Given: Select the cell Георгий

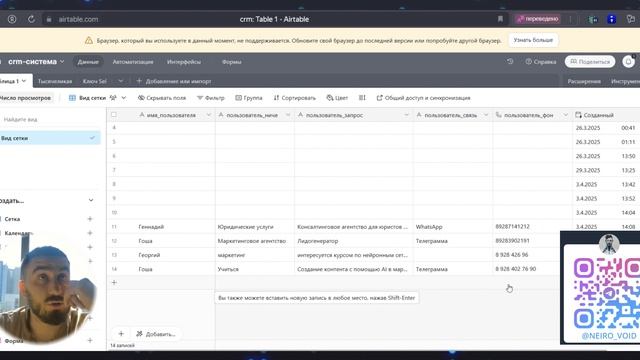Looking at the screenshot, I should (x=175, y=255).
